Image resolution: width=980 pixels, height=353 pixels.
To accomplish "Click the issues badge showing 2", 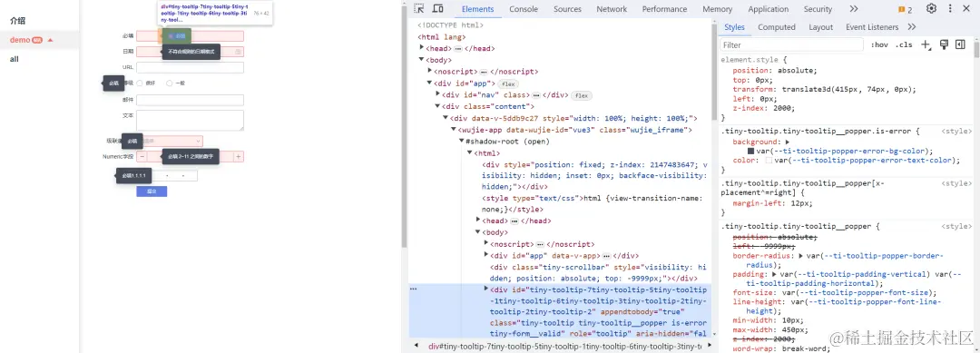I will pyautogui.click(x=905, y=9).
